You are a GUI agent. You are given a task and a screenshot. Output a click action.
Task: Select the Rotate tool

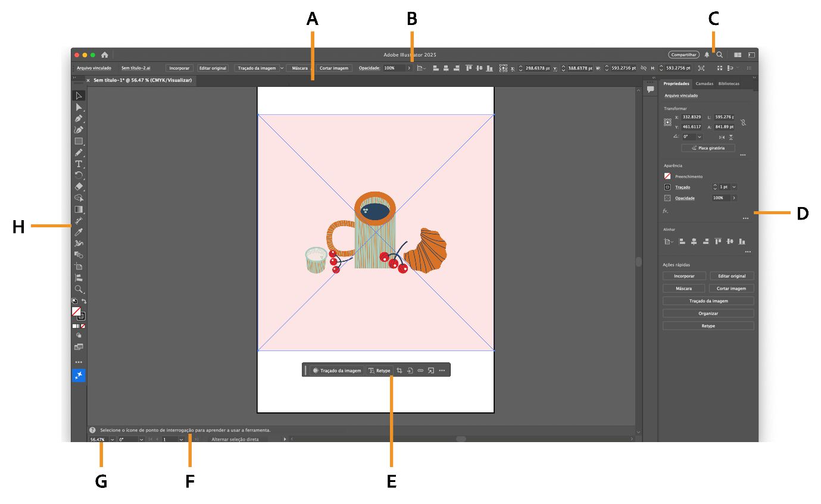pos(78,174)
